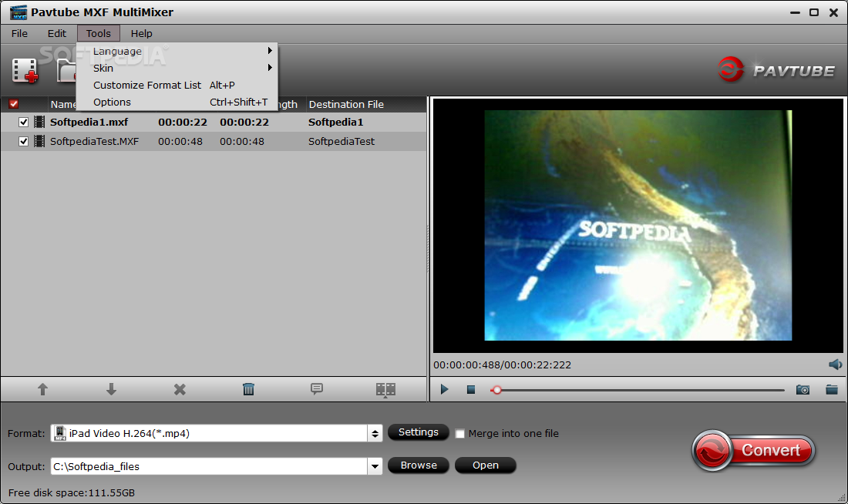848x504 pixels.
Task: Click the Free disk space status text
Action: (72, 493)
